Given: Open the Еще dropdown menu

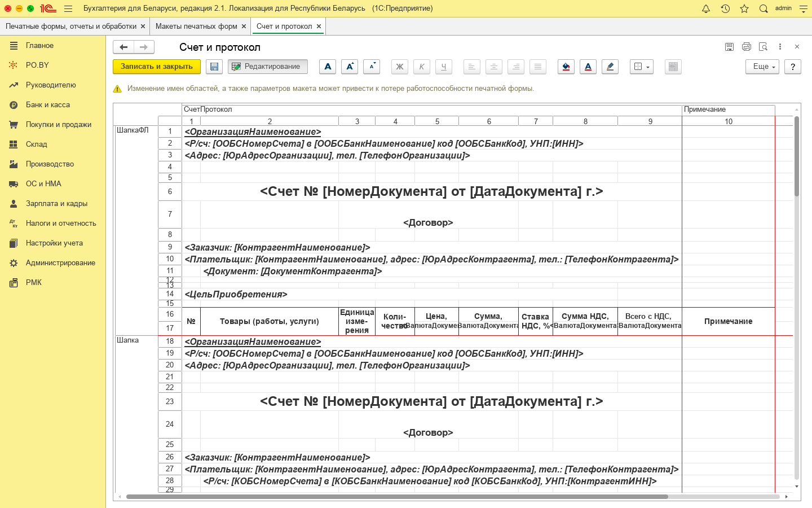Looking at the screenshot, I should [x=762, y=67].
